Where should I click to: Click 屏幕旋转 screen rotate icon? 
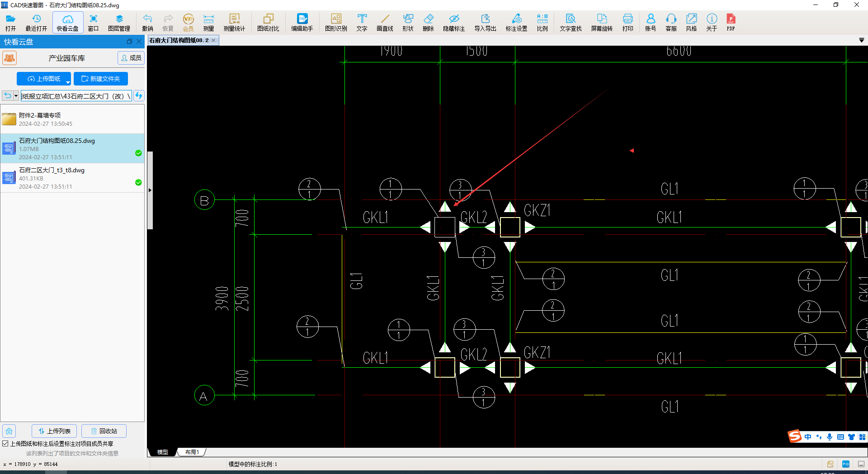pyautogui.click(x=602, y=22)
